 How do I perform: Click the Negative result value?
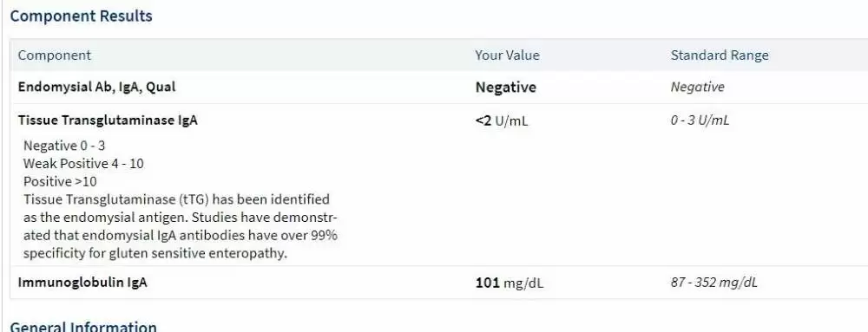pos(506,88)
